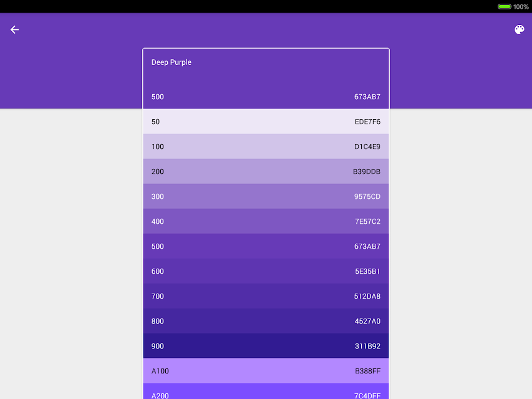
Task: Choose the 800 swatch 4527A0
Action: point(266,321)
